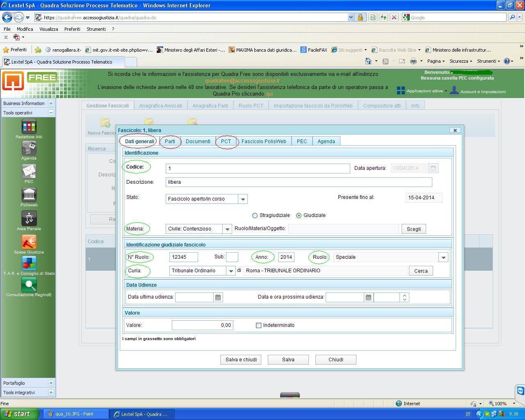
Task: Click the help question mark icon
Action: click(x=507, y=61)
